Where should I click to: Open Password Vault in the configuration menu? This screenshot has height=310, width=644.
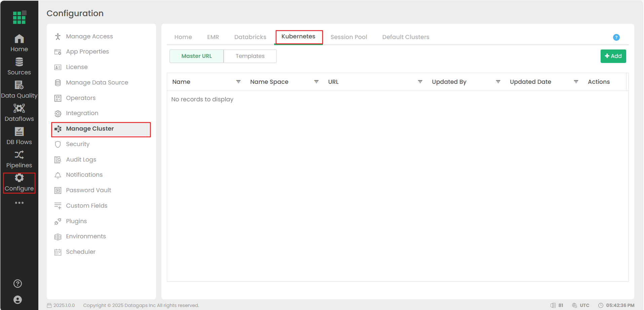[x=88, y=190]
